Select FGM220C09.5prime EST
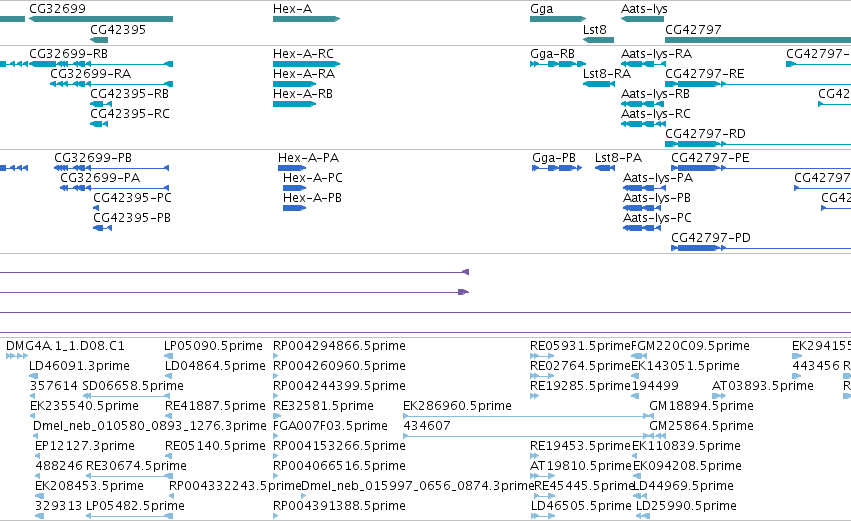The height and width of the screenshot is (521, 851). [x=690, y=346]
